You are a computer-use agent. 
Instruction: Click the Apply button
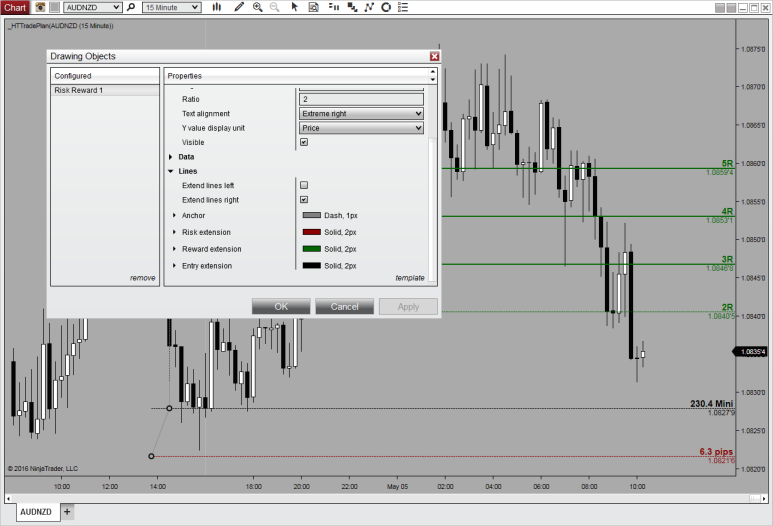(408, 307)
